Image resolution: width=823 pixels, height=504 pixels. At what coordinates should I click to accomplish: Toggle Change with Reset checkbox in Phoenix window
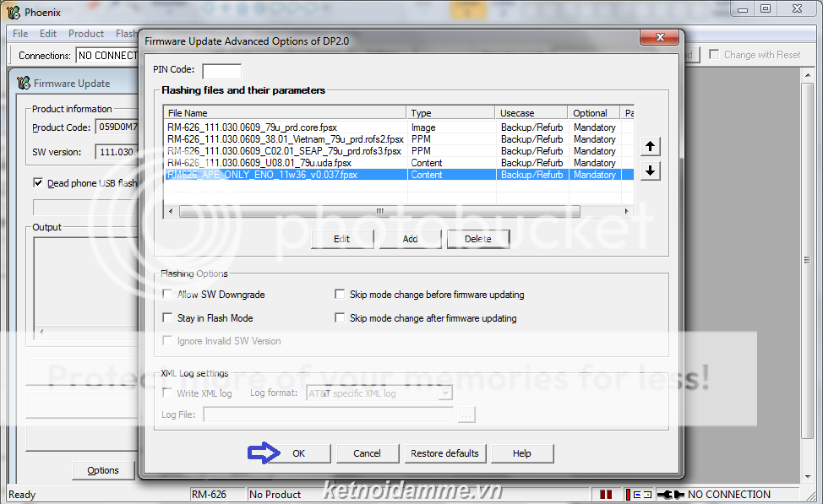click(714, 55)
